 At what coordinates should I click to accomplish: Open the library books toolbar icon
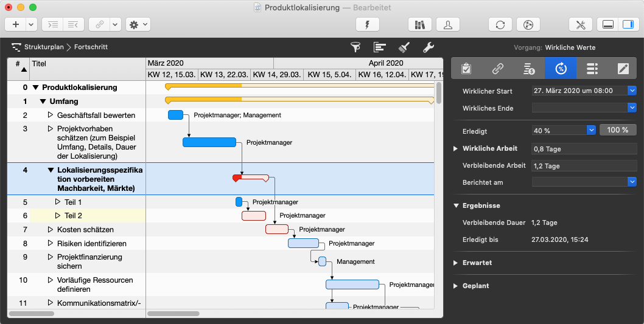click(419, 24)
